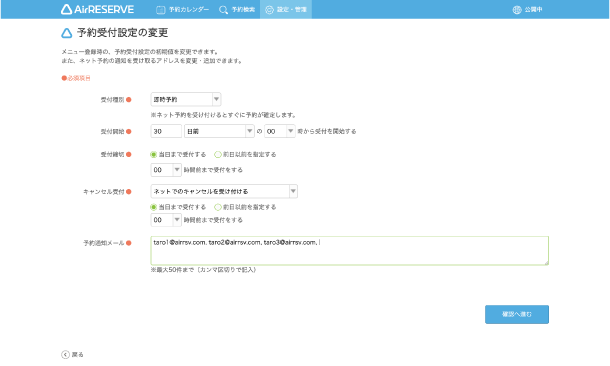Click the magnifier search icon in header
Viewport: 610px width, 366px height.
pos(223,10)
